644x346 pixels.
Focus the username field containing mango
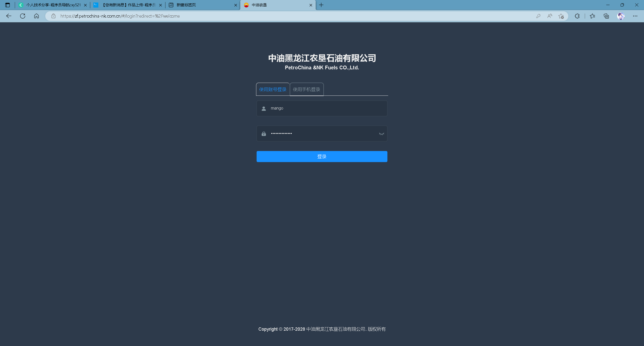[322, 108]
